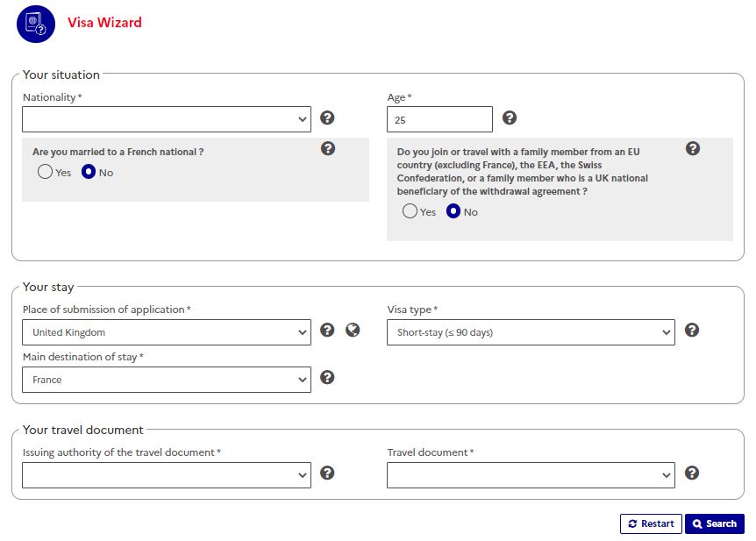The width and height of the screenshot is (756, 541).
Task: Open the Place of submission dropdown
Action: pyautogui.click(x=167, y=332)
